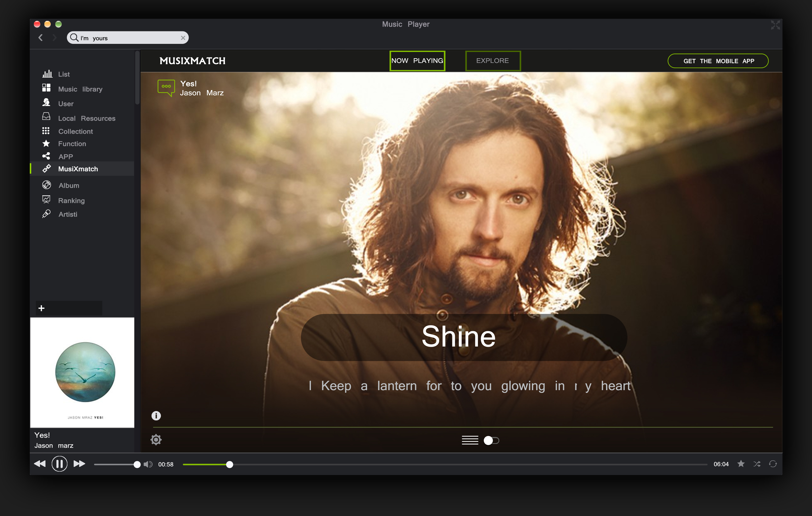Image resolution: width=812 pixels, height=516 pixels.
Task: Open the Function starred item
Action: (64, 144)
